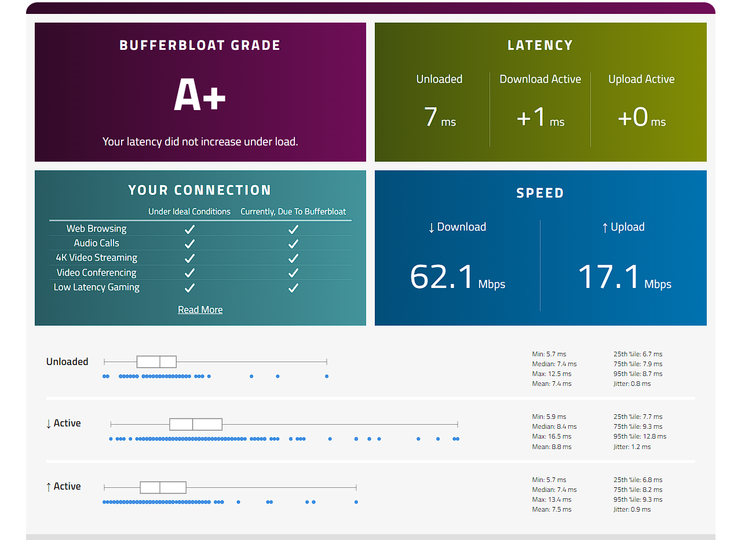Click "25th %ile: 6.8 ms"
The width and height of the screenshot is (756, 540).
(x=638, y=480)
